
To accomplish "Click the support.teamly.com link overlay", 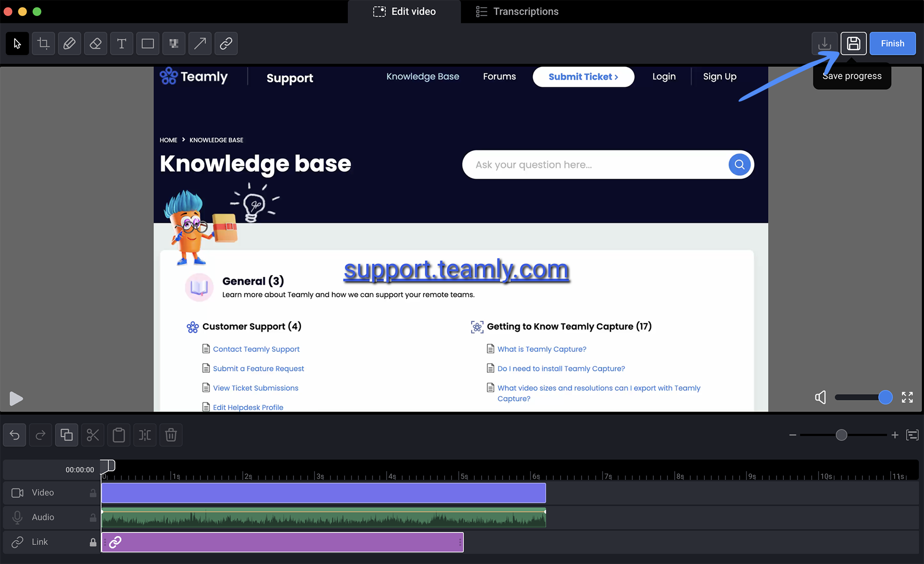I will click(456, 270).
